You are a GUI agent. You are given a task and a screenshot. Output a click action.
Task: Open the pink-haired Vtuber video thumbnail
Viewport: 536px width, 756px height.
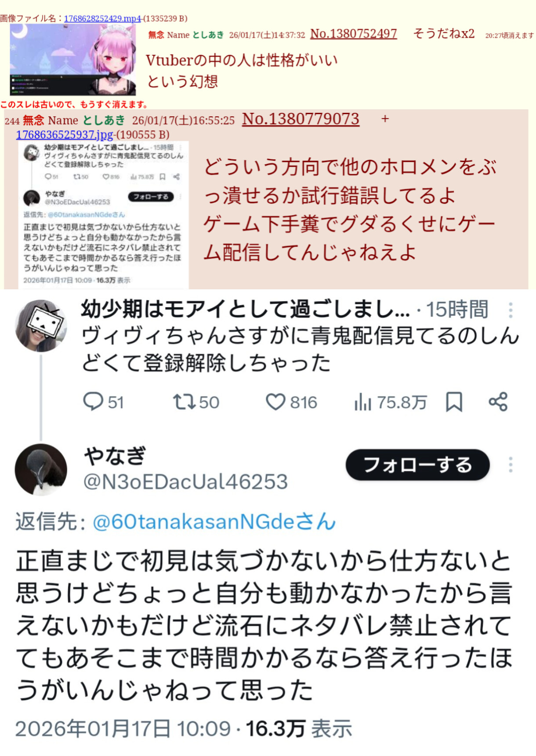point(73,60)
